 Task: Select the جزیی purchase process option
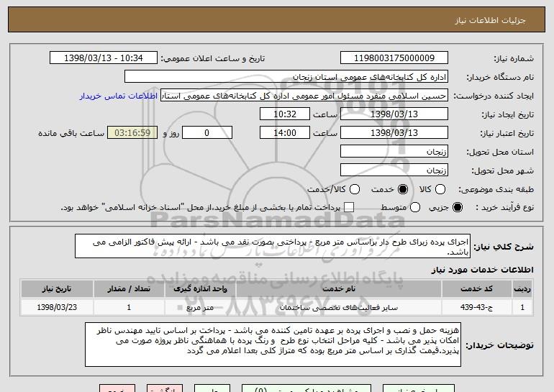coord(458,207)
